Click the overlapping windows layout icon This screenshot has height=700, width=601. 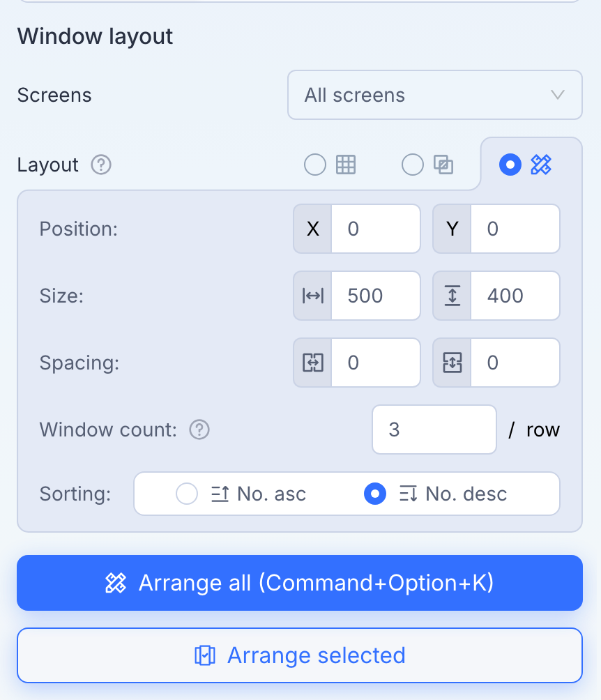(443, 165)
